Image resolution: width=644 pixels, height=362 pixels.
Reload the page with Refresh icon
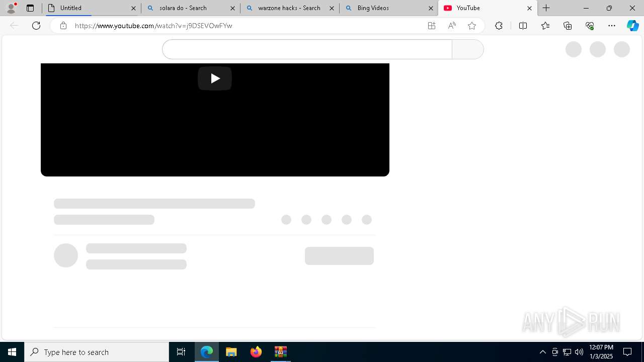[36, 26]
